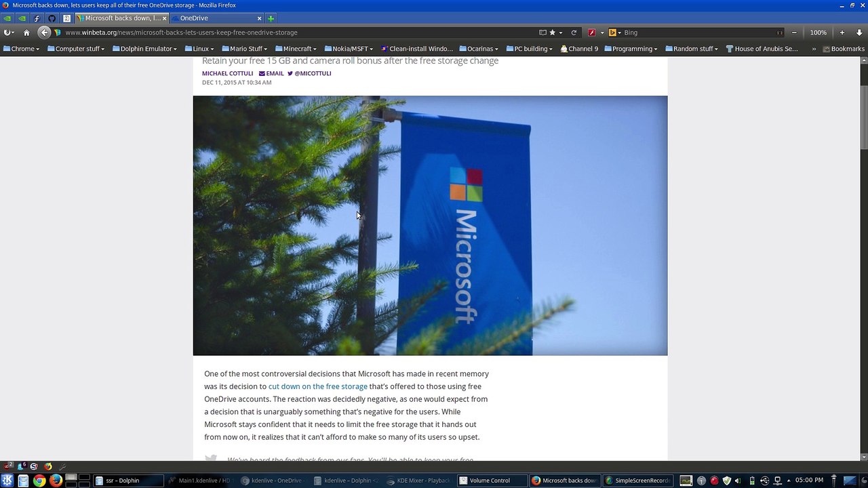
Task: Reload the page with the refresh icon
Action: (x=574, y=33)
